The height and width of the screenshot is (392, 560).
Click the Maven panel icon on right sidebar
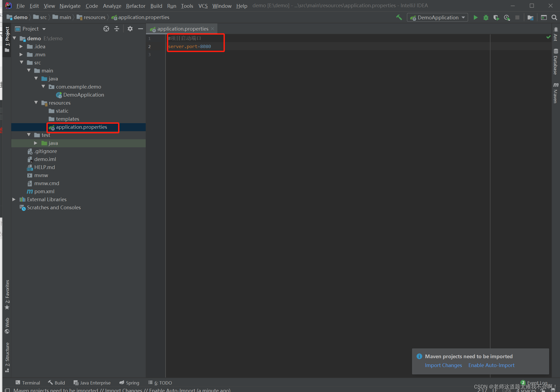555,94
